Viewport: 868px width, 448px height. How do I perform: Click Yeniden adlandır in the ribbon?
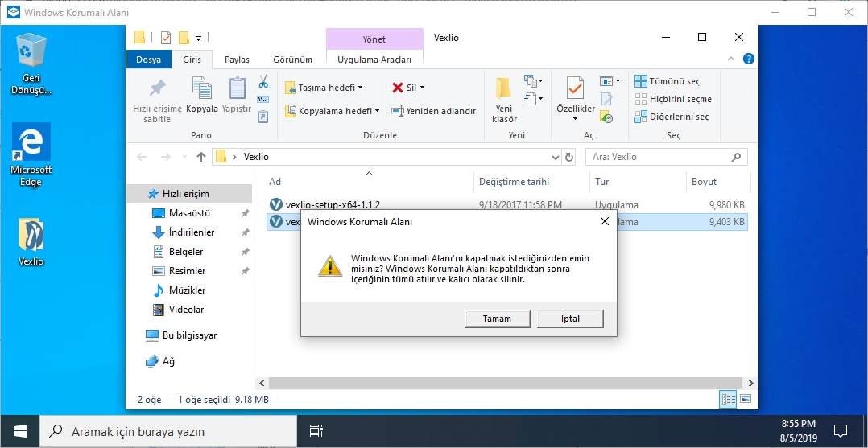[433, 111]
